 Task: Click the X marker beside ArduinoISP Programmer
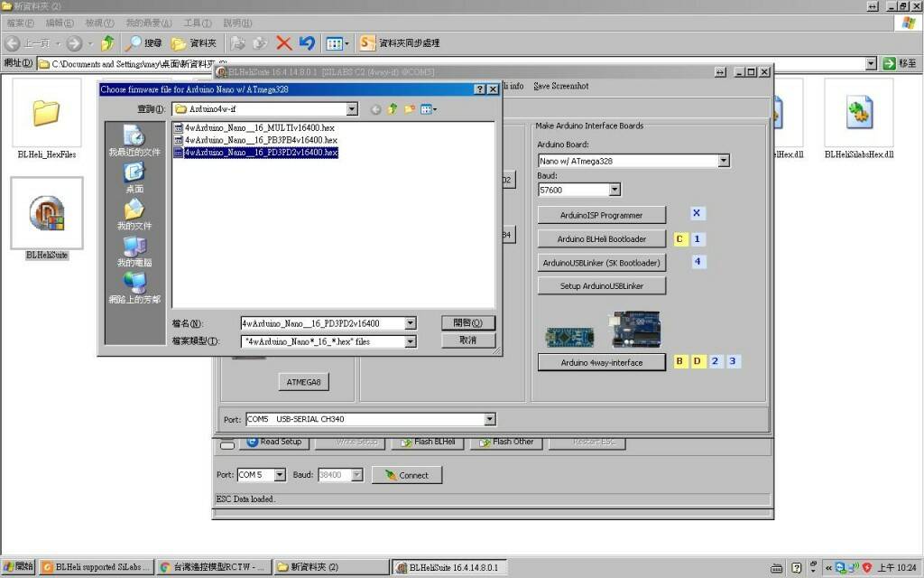(x=697, y=213)
